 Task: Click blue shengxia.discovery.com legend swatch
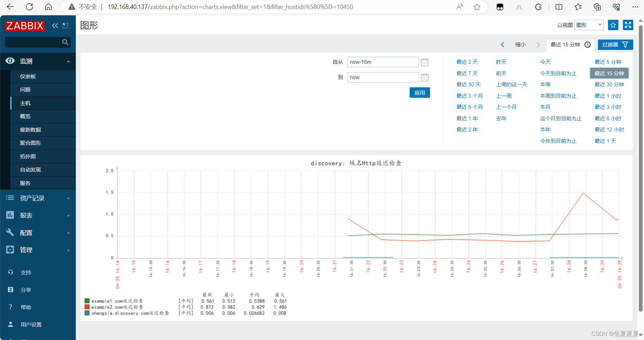(87, 313)
